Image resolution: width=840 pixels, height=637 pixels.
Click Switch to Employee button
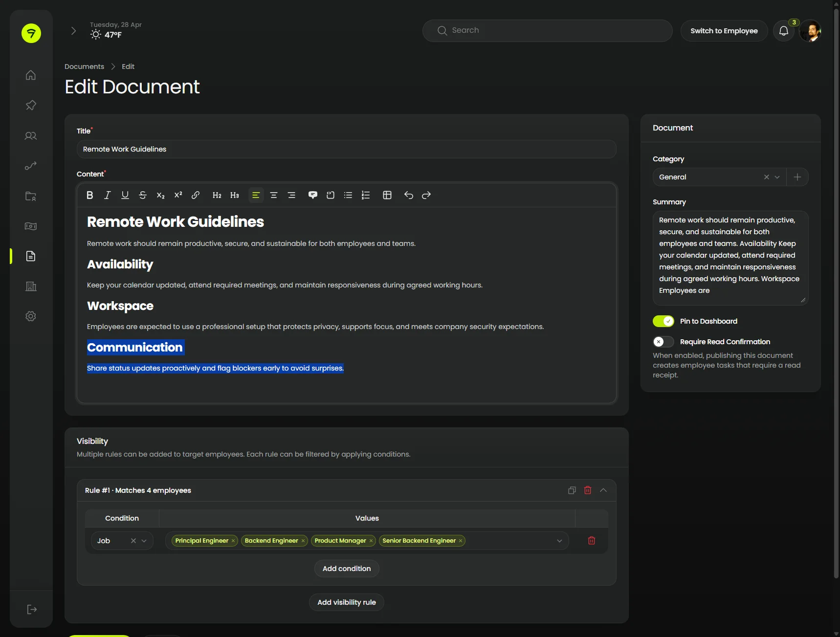coord(724,31)
